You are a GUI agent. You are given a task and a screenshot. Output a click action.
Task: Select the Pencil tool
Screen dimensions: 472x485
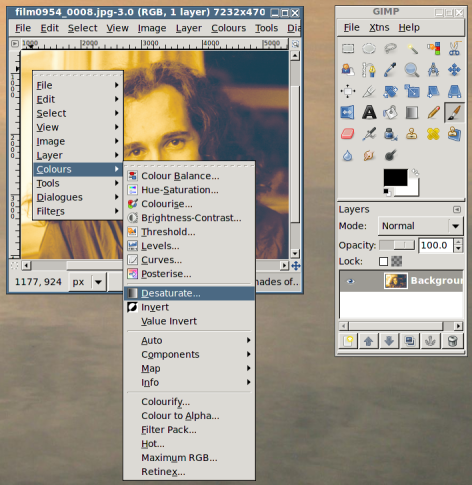[x=433, y=113]
